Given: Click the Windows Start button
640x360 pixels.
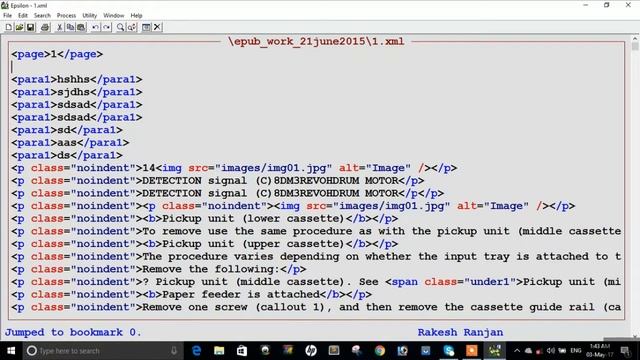Looking at the screenshot, I should coord(11,351).
